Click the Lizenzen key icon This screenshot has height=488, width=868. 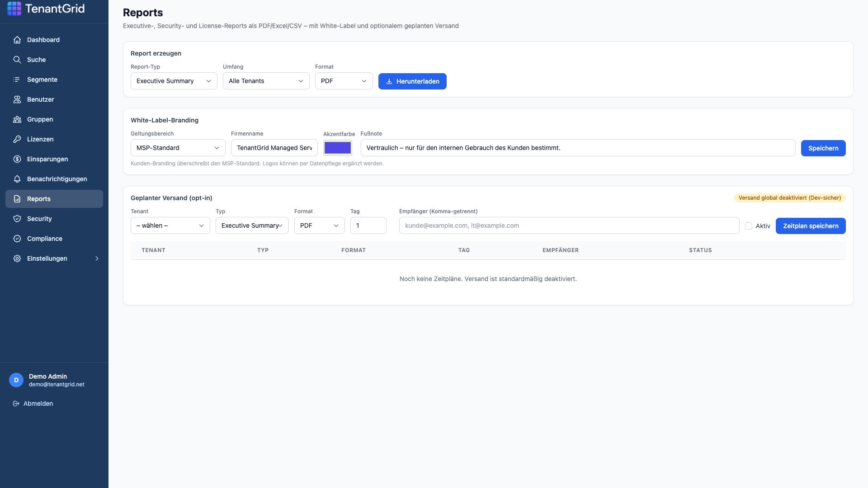point(17,139)
